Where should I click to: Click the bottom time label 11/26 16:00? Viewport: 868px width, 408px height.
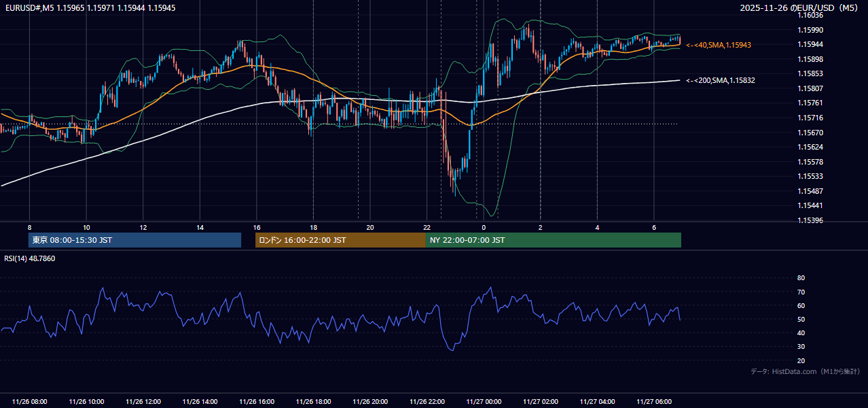point(257,402)
